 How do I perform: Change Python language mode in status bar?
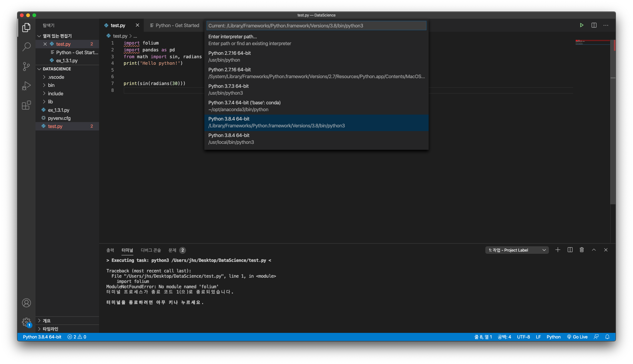pos(554,337)
